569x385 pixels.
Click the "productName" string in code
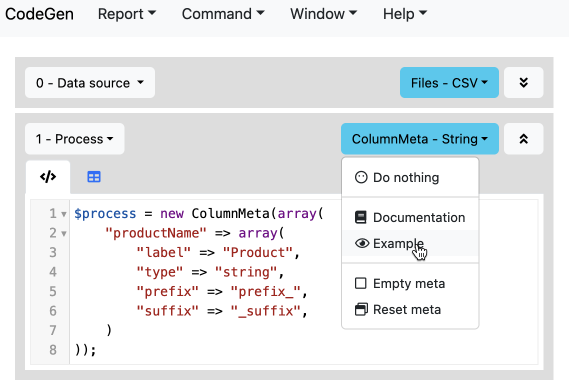156,233
